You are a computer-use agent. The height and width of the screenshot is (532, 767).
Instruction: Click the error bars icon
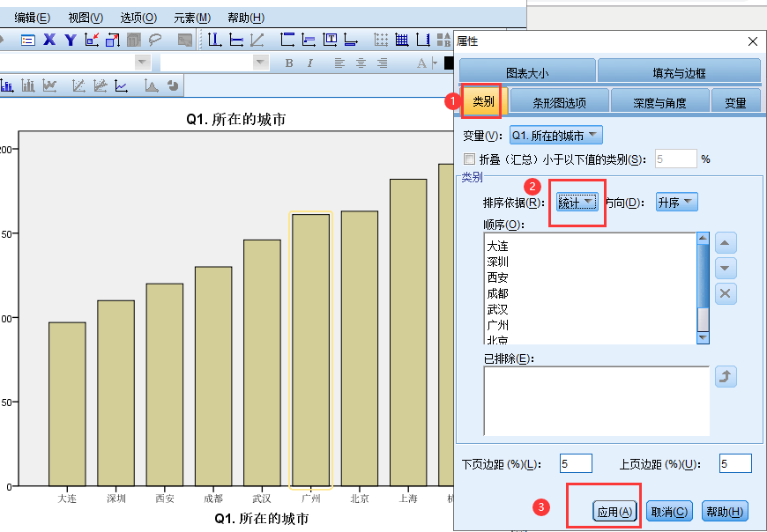click(28, 86)
